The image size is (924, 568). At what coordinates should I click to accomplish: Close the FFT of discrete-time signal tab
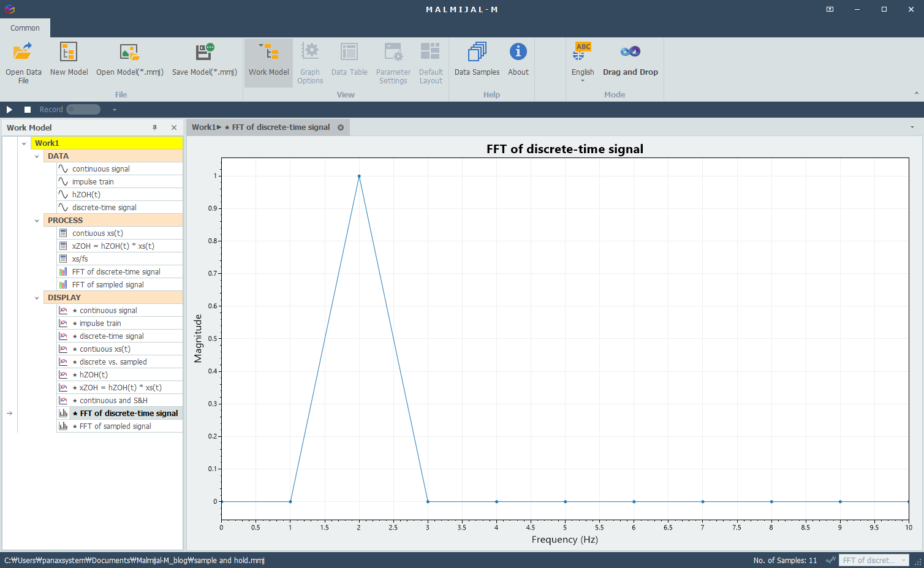click(x=341, y=127)
